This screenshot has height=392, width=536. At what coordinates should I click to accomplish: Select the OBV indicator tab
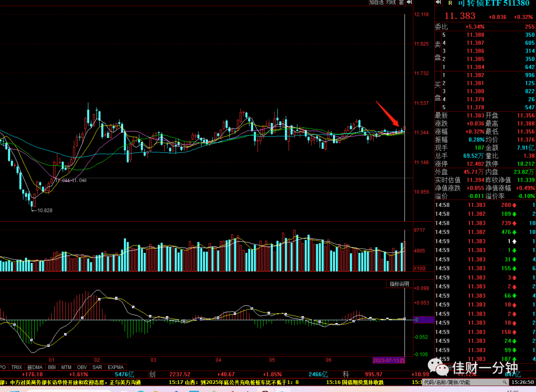click(x=82, y=367)
